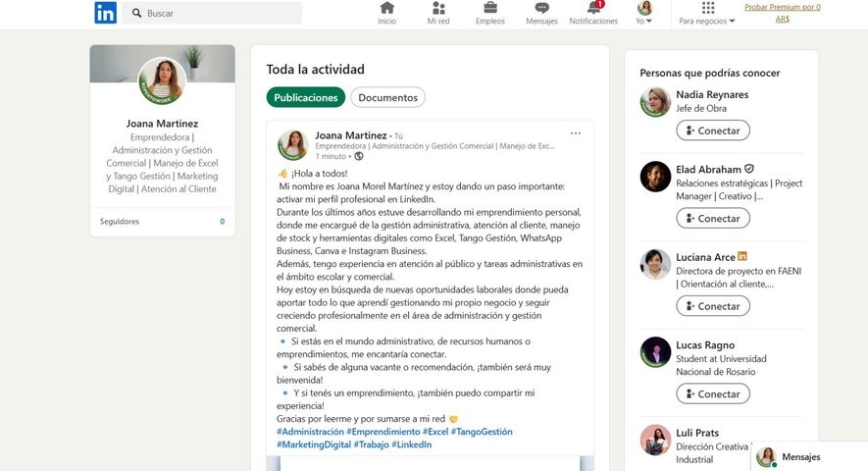Open the #MarketingDigital hashtag
The height and width of the screenshot is (471, 868).
point(314,445)
